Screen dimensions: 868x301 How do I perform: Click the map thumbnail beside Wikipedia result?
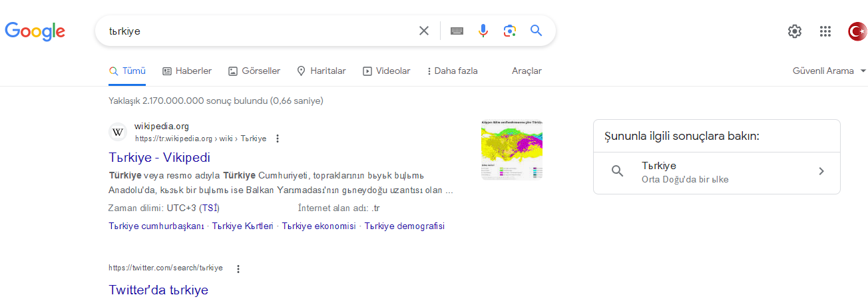tap(512, 150)
